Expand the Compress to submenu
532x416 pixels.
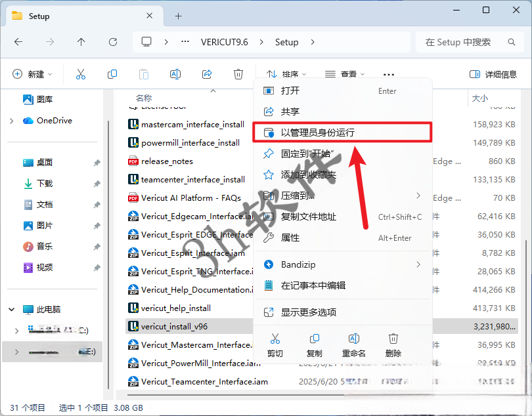tap(418, 196)
